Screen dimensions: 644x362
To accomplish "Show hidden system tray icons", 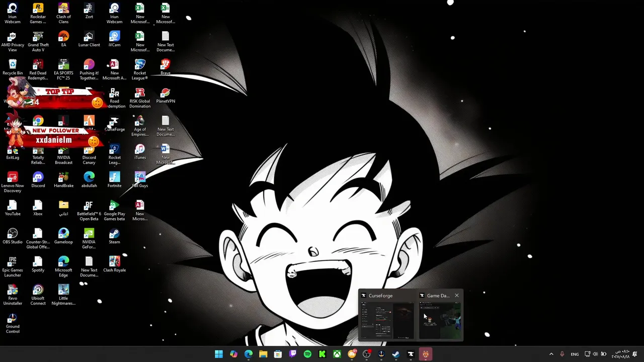I will click(x=551, y=354).
